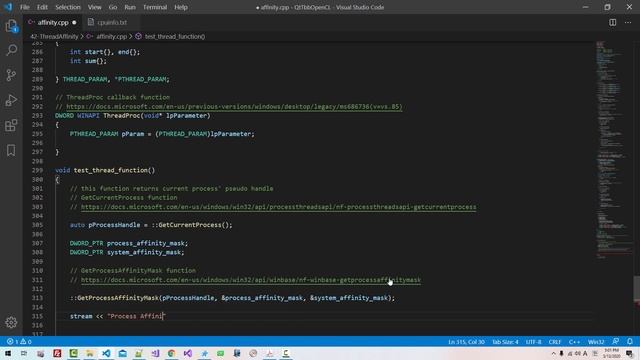Viewport: 640px width, 360px height.
Task: Open the Explorer view in activity bar
Action: point(11,26)
